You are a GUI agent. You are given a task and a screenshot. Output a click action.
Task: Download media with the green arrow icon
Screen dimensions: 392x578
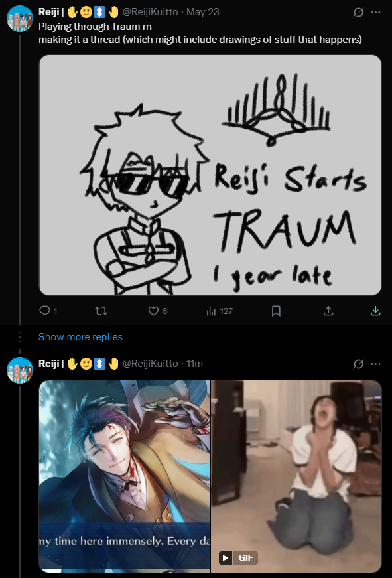coord(375,311)
